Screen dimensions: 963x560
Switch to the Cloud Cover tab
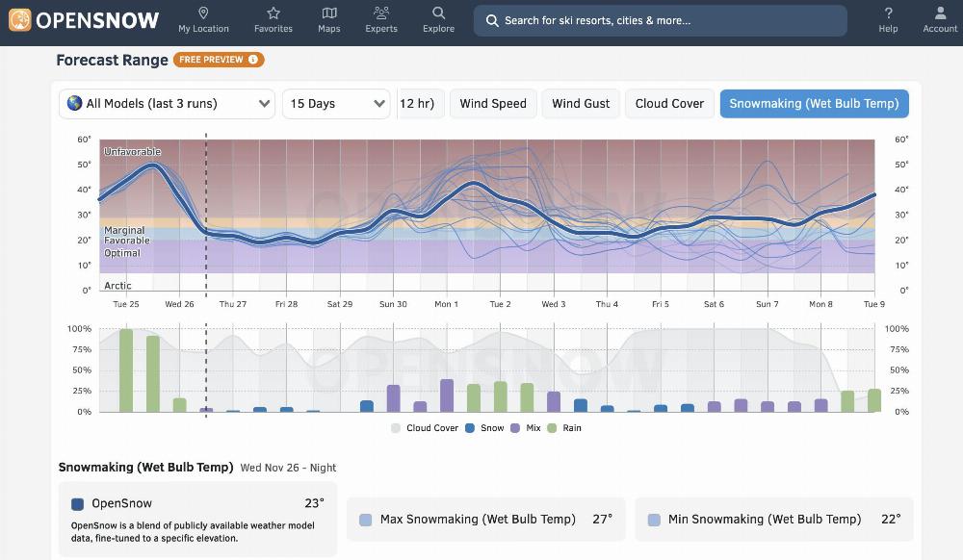tap(669, 104)
